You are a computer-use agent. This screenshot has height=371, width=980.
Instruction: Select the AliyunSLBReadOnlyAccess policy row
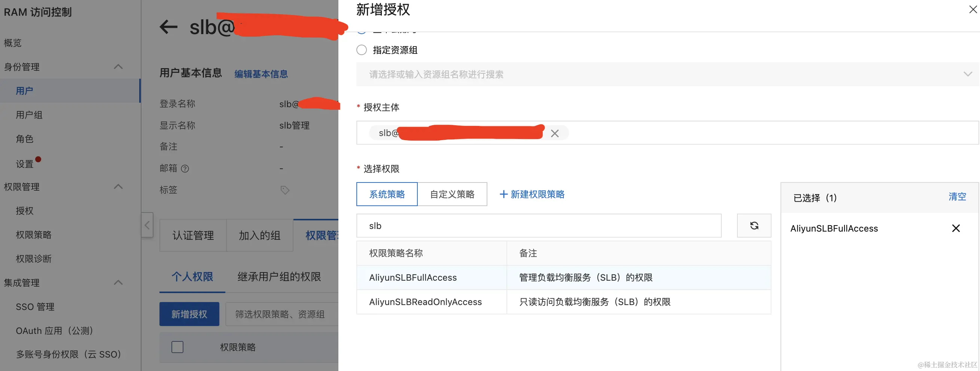click(564, 302)
